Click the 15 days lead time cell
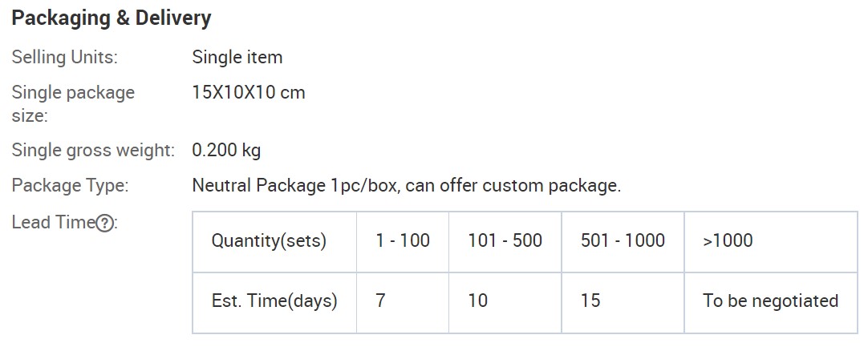868x347 pixels. pos(623,303)
